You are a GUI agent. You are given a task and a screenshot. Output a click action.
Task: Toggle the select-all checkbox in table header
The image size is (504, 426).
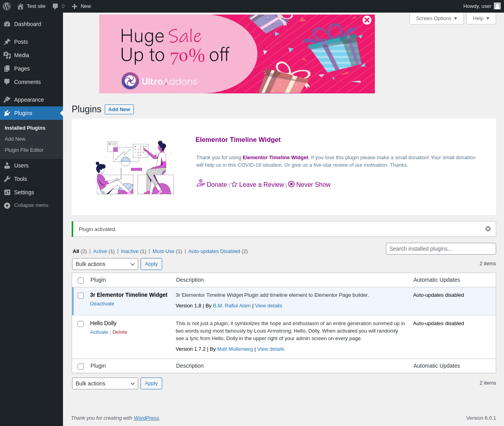(81, 281)
